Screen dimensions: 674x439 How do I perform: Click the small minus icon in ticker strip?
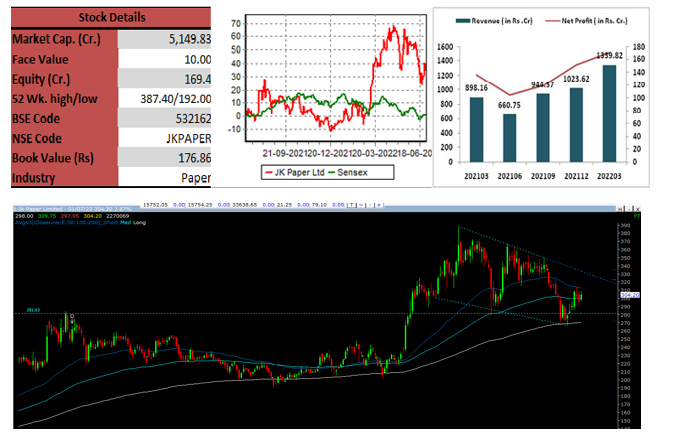coord(370,205)
